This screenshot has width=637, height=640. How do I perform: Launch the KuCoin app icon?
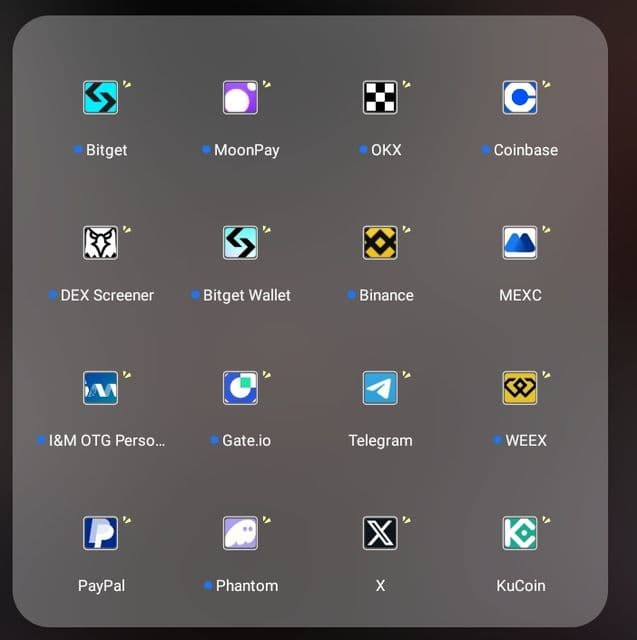pyautogui.click(x=520, y=533)
